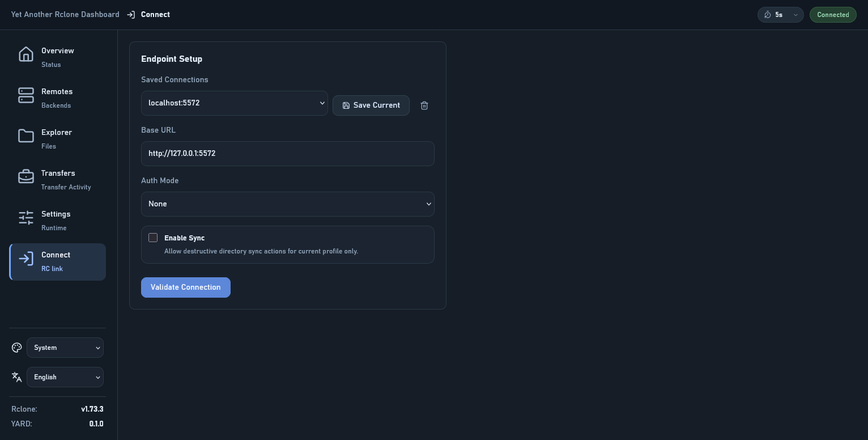Enable the Enable Sync checkbox
Image resolution: width=868 pixels, height=440 pixels.
point(153,238)
